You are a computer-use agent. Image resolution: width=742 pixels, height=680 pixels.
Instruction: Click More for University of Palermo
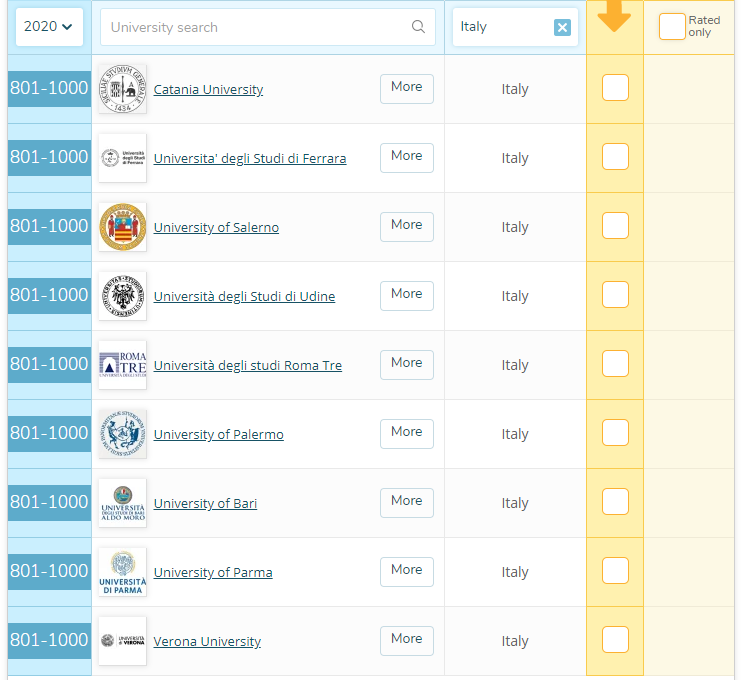[407, 434]
